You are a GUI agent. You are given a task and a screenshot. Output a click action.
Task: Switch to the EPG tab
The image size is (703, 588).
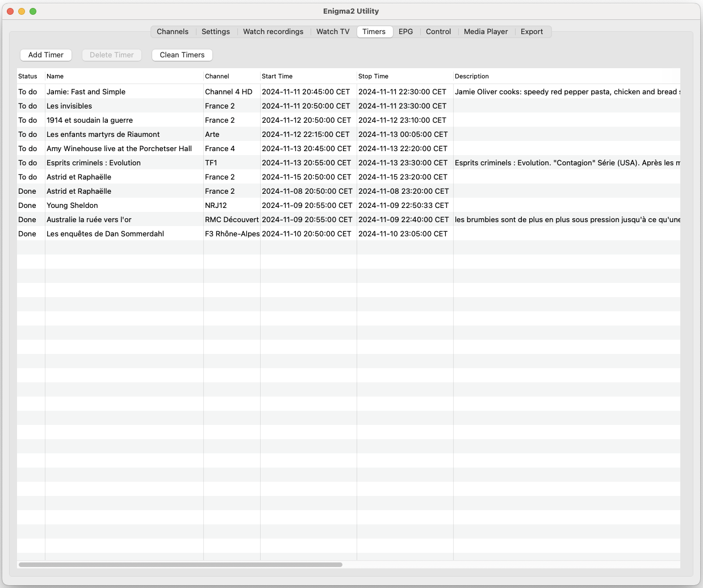click(405, 32)
